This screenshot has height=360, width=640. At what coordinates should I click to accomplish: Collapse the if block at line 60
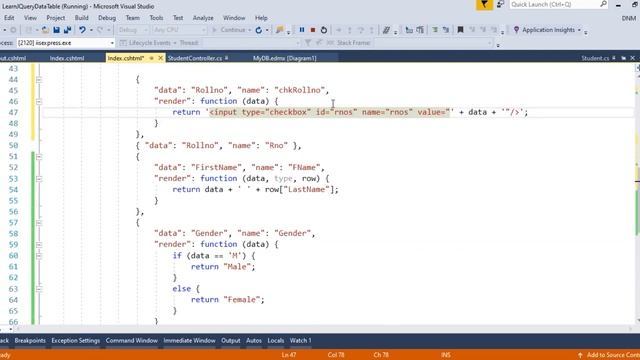pyautogui.click(x=39, y=256)
